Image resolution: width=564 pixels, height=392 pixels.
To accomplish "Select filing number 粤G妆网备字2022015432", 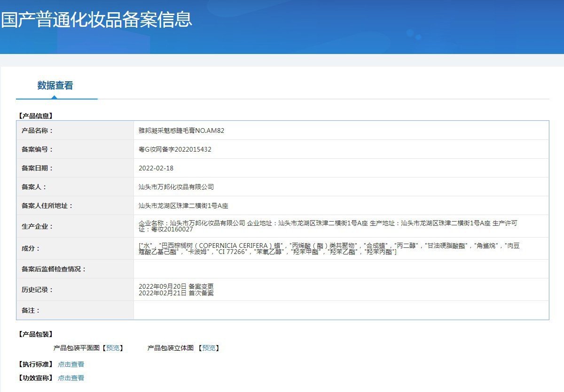I will click(x=175, y=149).
